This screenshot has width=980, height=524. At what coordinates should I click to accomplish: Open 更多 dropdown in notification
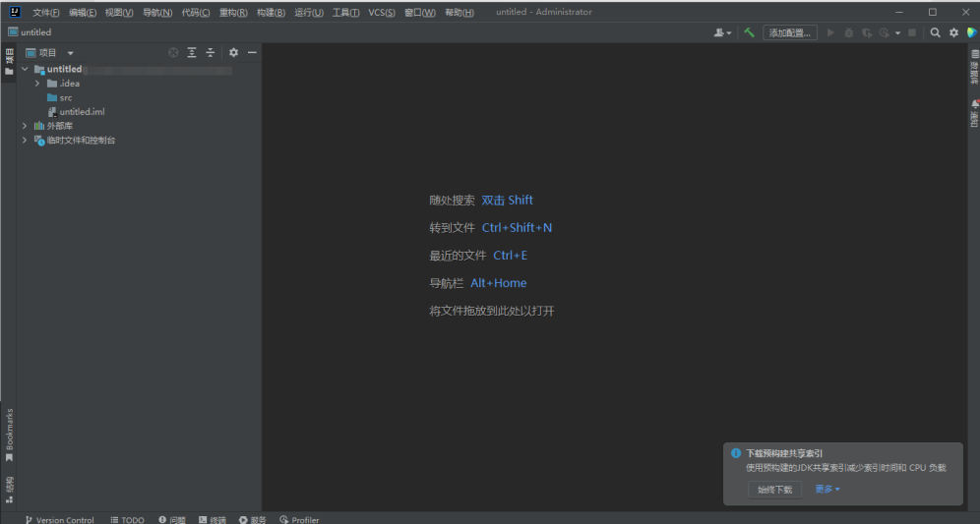tap(827, 489)
